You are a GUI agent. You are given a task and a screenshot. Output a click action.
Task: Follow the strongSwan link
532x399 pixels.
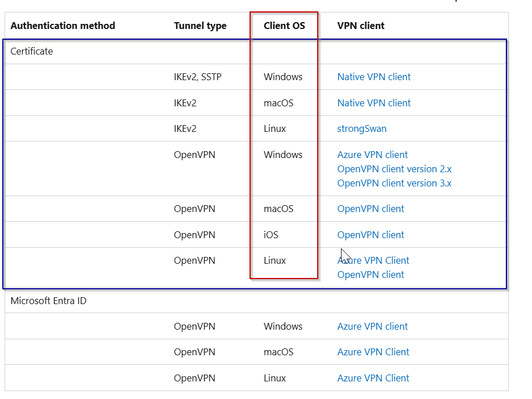pyautogui.click(x=361, y=129)
